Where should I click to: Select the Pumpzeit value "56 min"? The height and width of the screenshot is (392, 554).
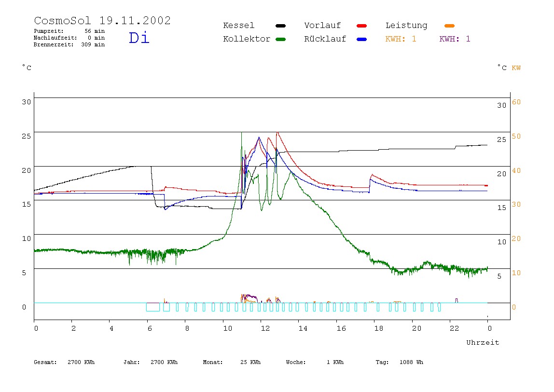click(x=95, y=31)
